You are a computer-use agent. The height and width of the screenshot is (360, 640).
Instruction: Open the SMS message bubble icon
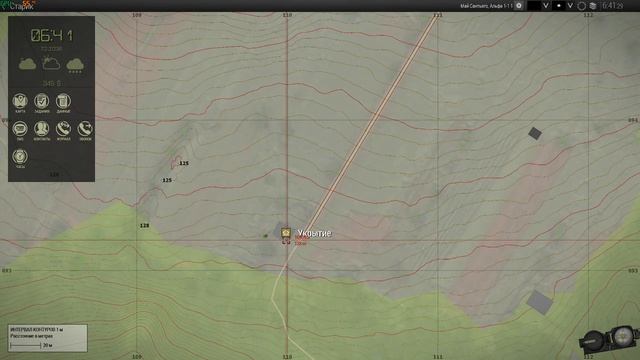20,129
